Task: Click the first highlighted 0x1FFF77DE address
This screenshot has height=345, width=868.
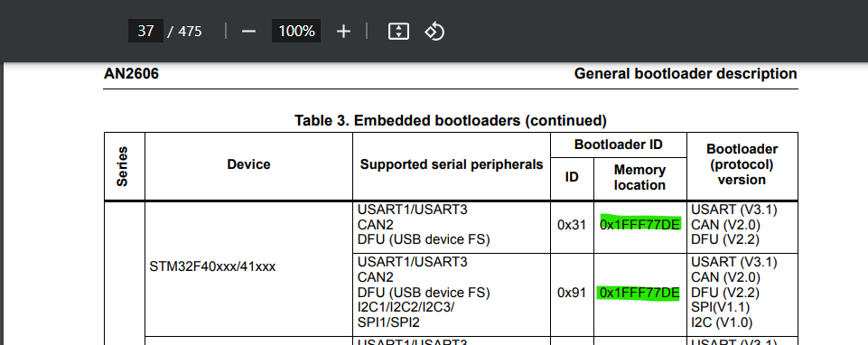Action: click(x=640, y=224)
